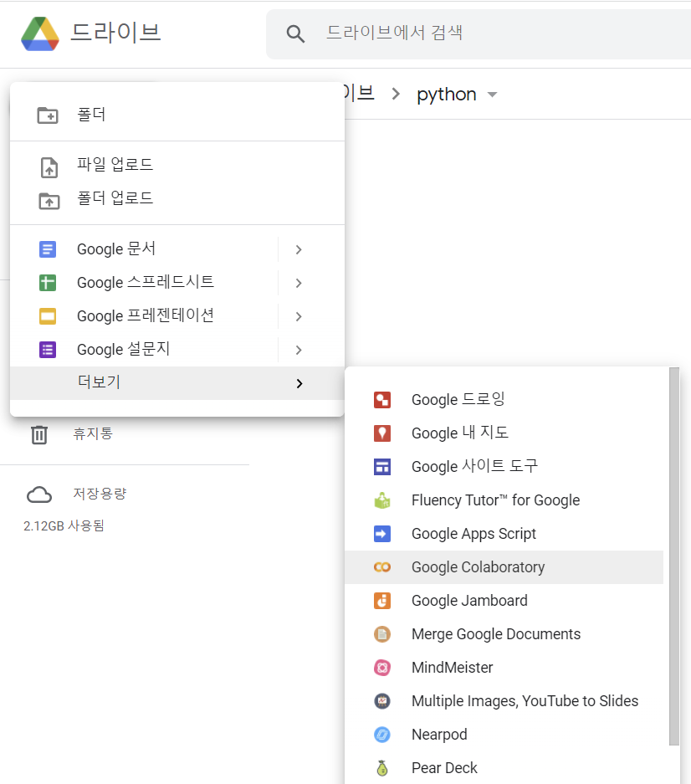Select Google Jamboard entry
The image size is (691, 784).
[x=504, y=601]
